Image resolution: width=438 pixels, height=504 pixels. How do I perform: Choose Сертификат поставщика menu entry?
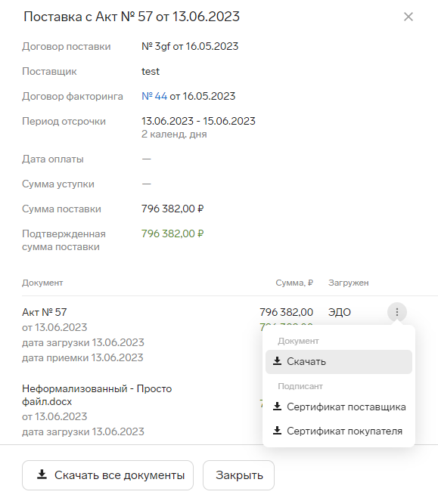click(339, 407)
